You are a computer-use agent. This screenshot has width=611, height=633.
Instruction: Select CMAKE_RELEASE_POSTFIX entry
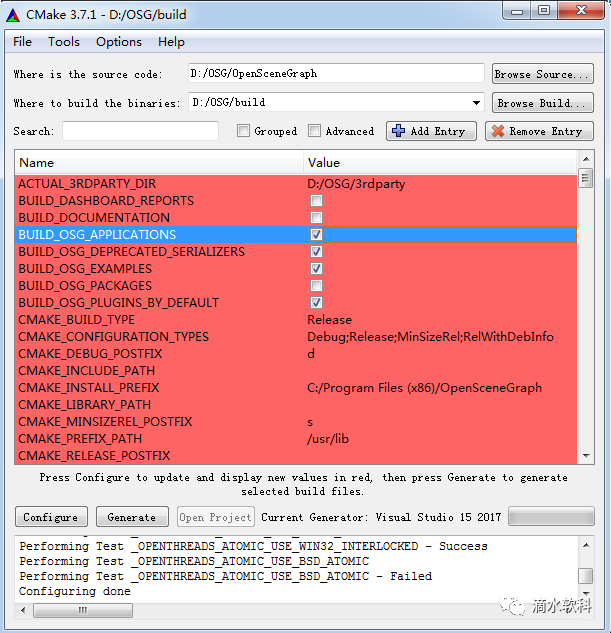click(x=94, y=455)
